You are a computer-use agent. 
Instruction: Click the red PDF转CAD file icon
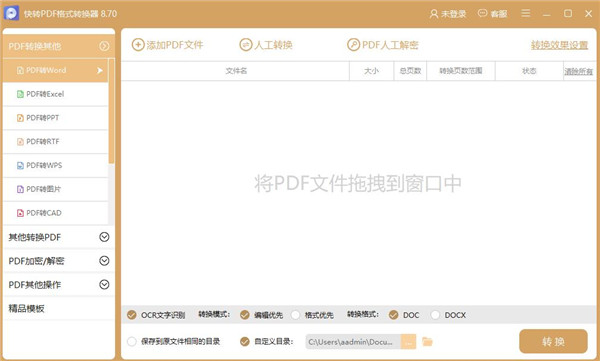(x=20, y=213)
